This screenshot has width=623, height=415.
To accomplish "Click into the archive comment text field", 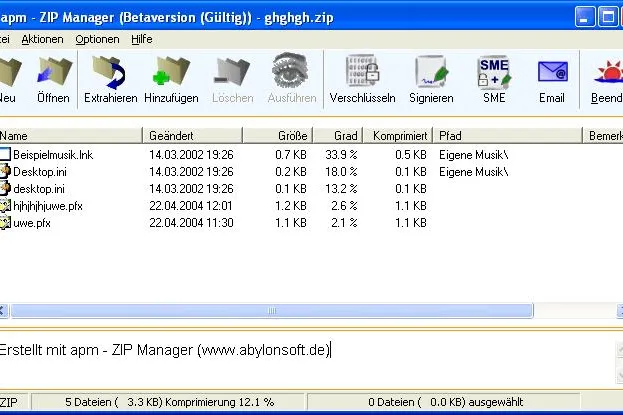I will (x=308, y=360).
